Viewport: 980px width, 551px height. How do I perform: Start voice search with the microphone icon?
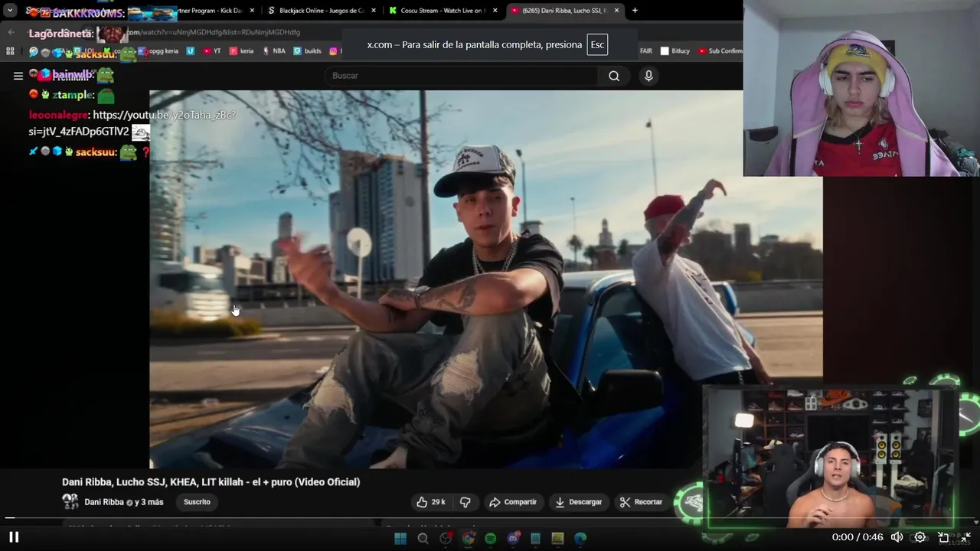click(x=648, y=76)
